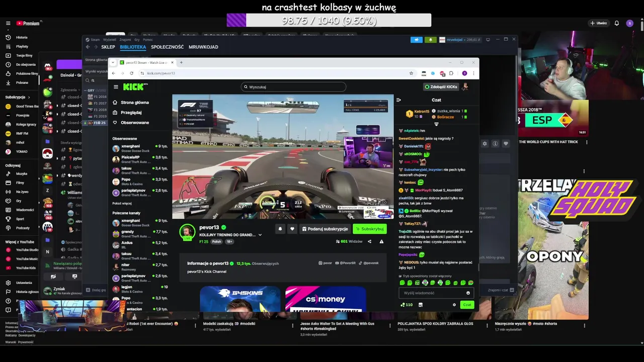Bookmark this page with star icon
The width and height of the screenshot is (644, 362).
point(411,73)
